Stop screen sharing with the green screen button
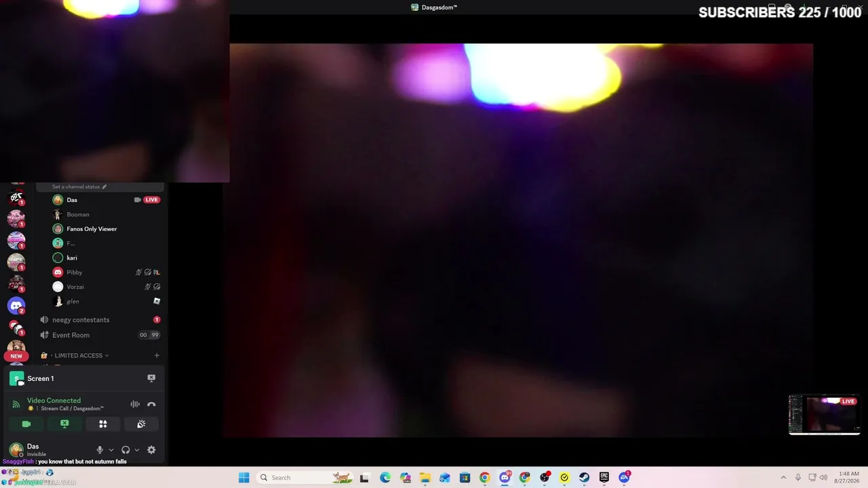 (64, 424)
